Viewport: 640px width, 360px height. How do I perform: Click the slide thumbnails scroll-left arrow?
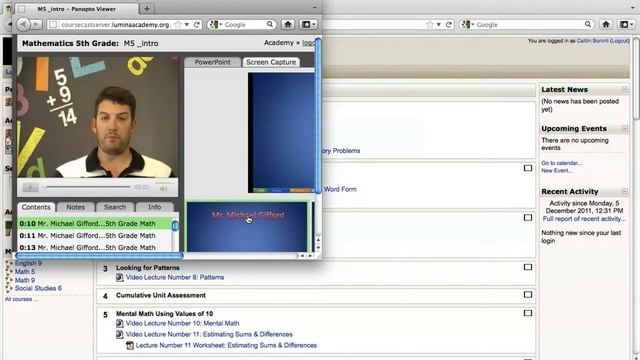pos(302,256)
